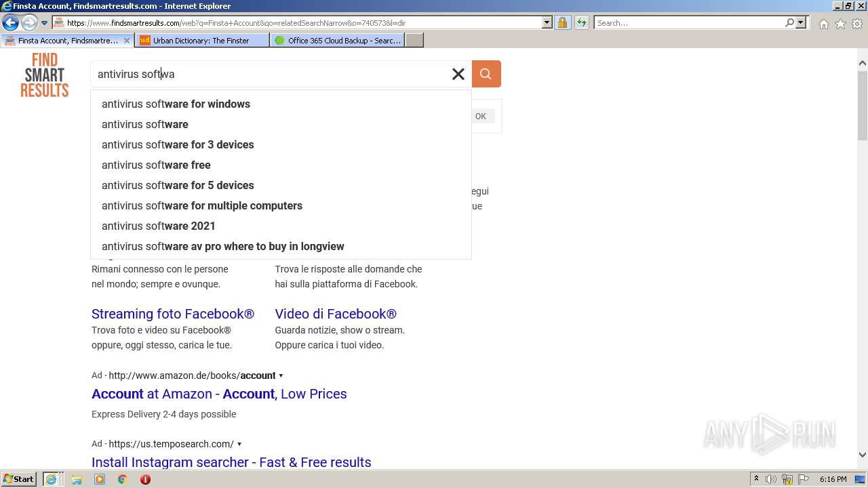Image resolution: width=868 pixels, height=488 pixels.
Task: Click the 'Express Delivery 2-4 days possible' text
Action: 164,414
